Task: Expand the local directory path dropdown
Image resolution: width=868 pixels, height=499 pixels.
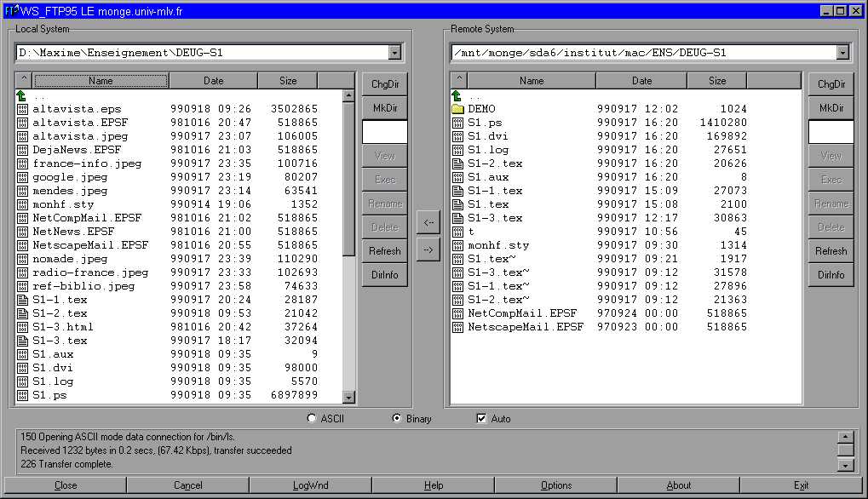Action: click(394, 53)
